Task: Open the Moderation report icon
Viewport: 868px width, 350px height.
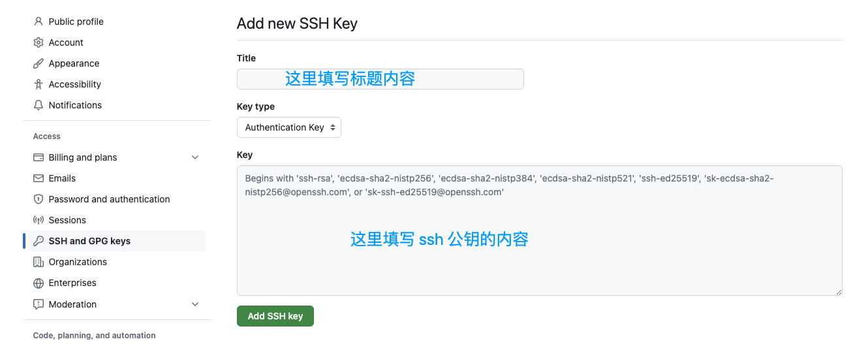Action: (x=38, y=304)
